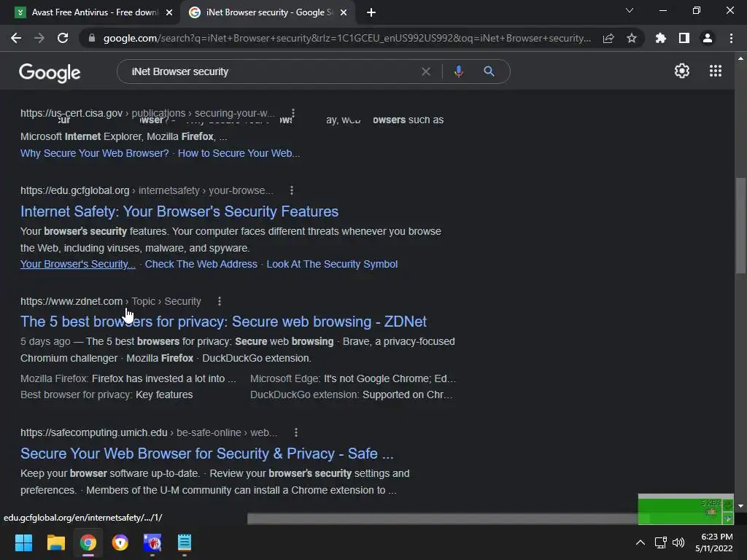
Task: View site info via address bar lock icon
Action: [x=92, y=38]
